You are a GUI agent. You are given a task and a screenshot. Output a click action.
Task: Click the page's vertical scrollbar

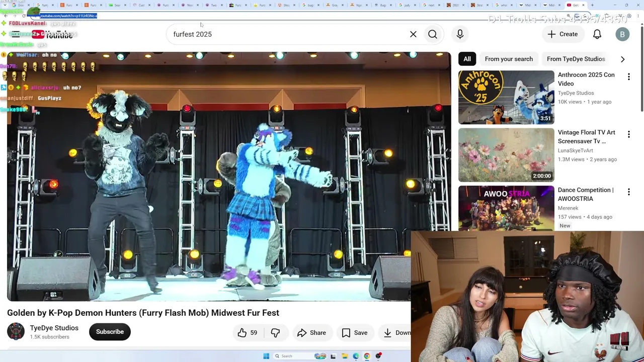(x=641, y=68)
